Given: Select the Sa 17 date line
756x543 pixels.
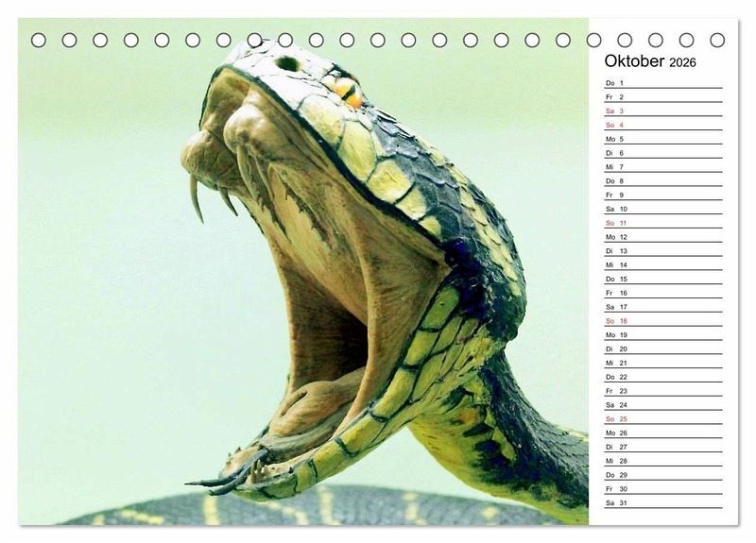Looking at the screenshot, I should (663, 307).
